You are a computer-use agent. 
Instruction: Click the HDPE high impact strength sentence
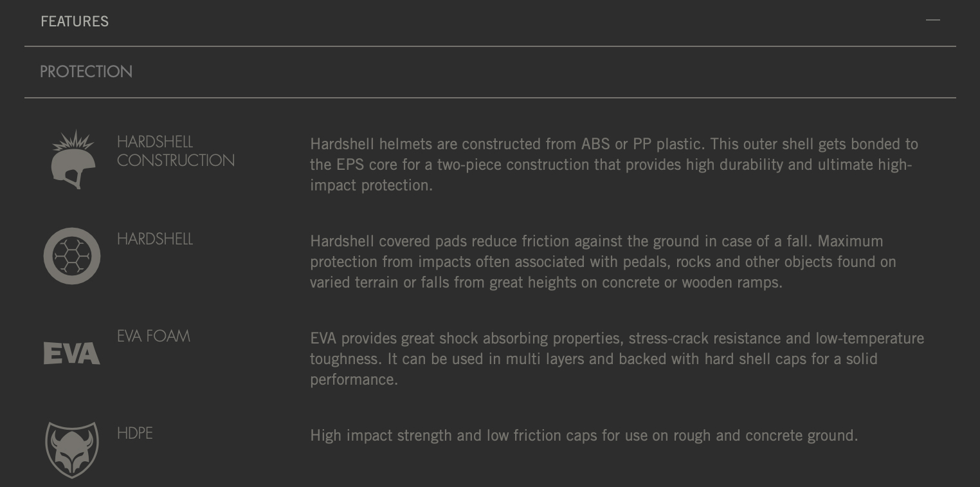tap(584, 436)
